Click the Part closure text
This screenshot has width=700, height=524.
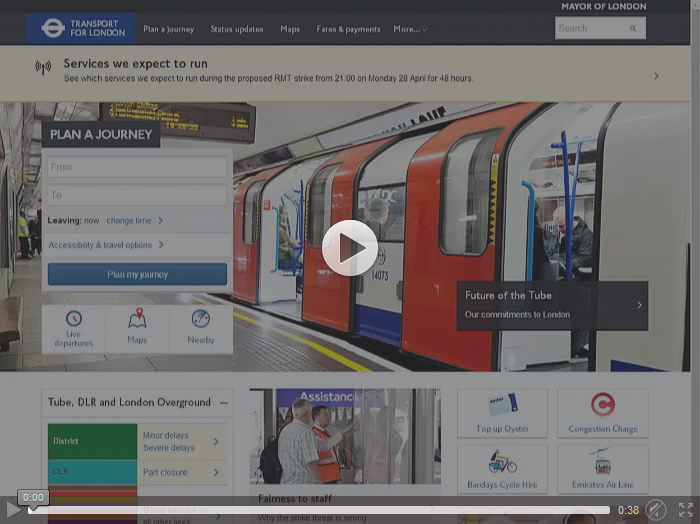(165, 472)
